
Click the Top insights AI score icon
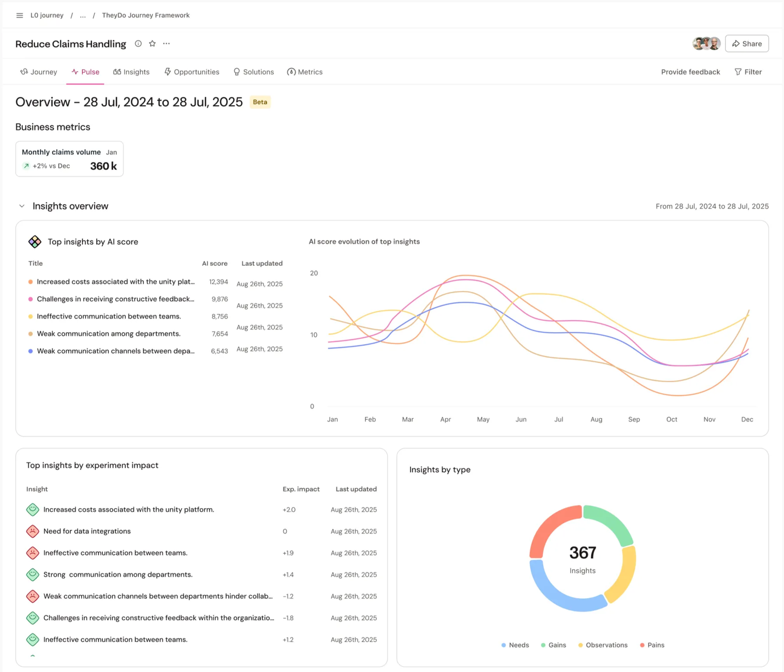tap(35, 241)
